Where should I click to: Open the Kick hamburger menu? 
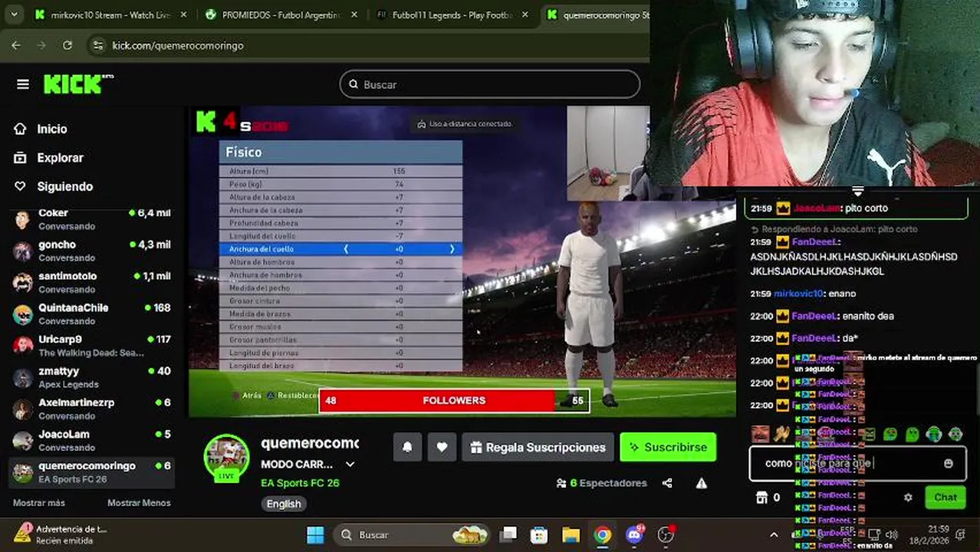pyautogui.click(x=22, y=84)
